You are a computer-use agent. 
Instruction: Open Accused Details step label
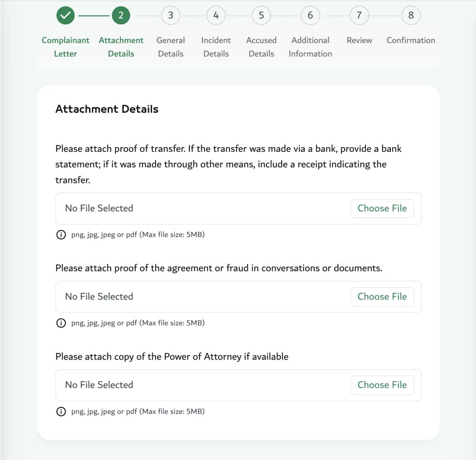pyautogui.click(x=261, y=47)
